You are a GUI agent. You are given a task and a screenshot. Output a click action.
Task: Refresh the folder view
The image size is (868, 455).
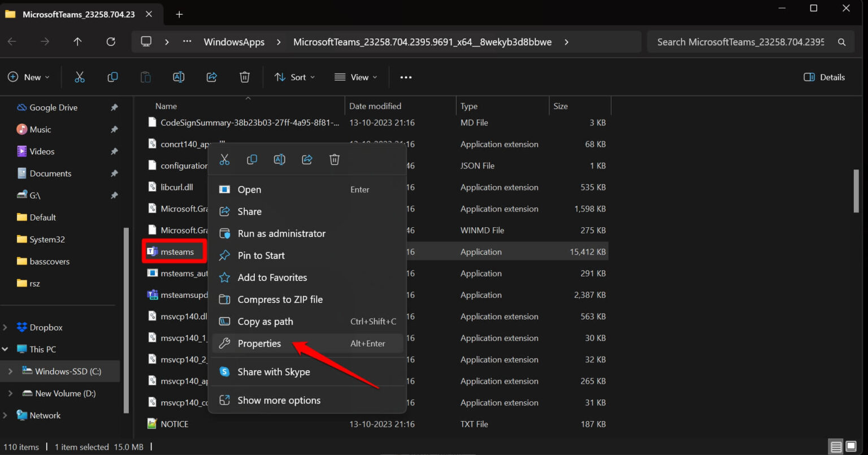tap(111, 41)
